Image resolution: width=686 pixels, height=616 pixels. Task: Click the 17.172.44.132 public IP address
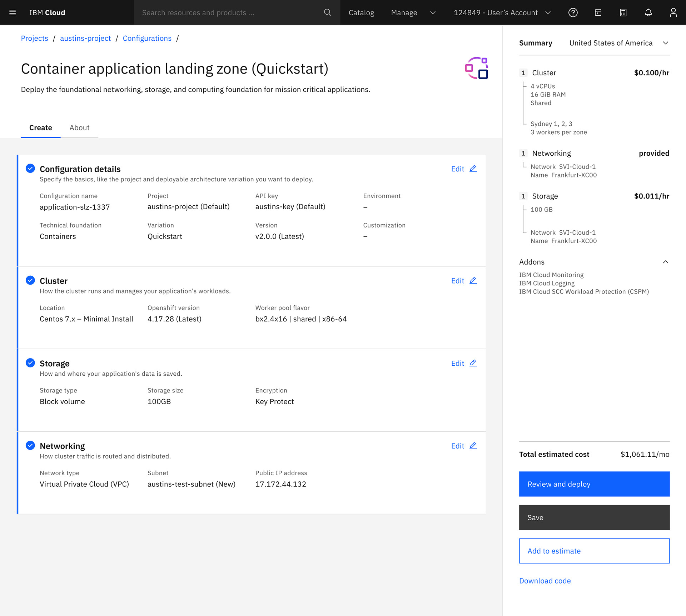[x=280, y=484]
